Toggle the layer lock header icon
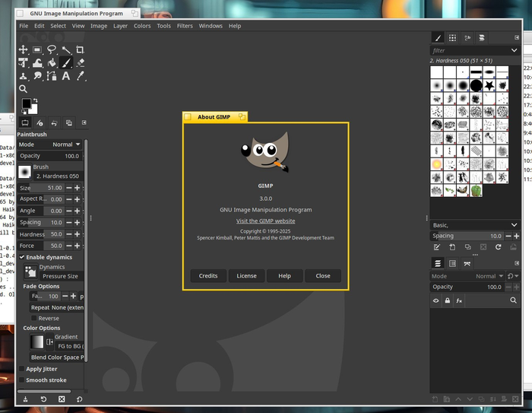The height and width of the screenshot is (413, 532). 448,300
